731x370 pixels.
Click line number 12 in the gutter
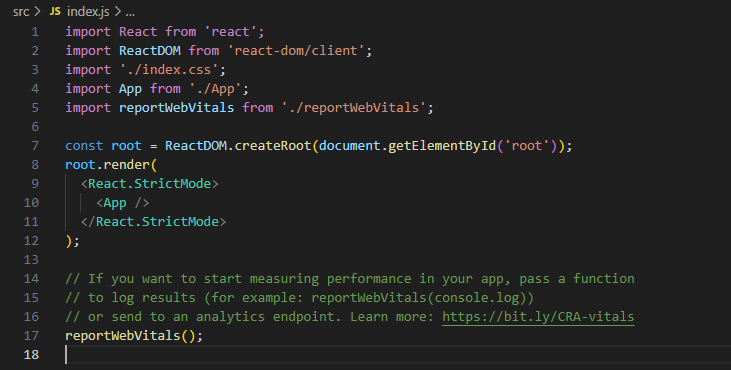coord(31,240)
